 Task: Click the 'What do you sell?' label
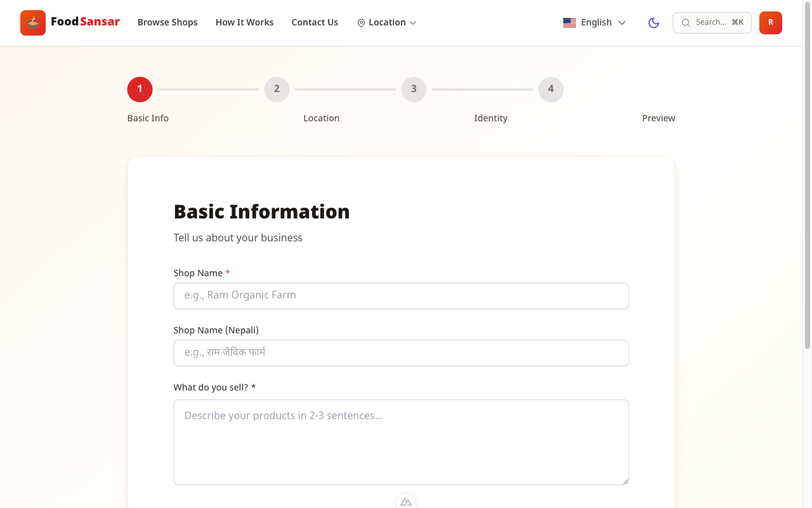(214, 387)
